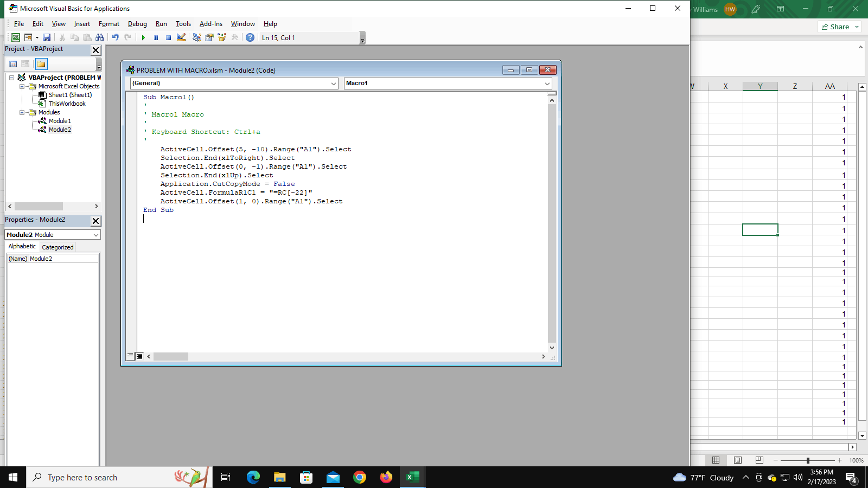Run the macro using the green play icon

click(x=143, y=37)
